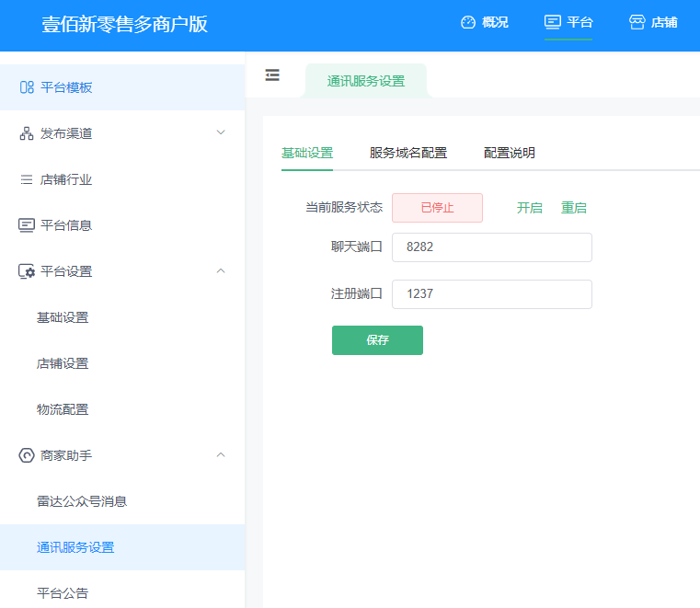Click 开启 to start the service
The width and height of the screenshot is (700, 608).
pyautogui.click(x=530, y=208)
